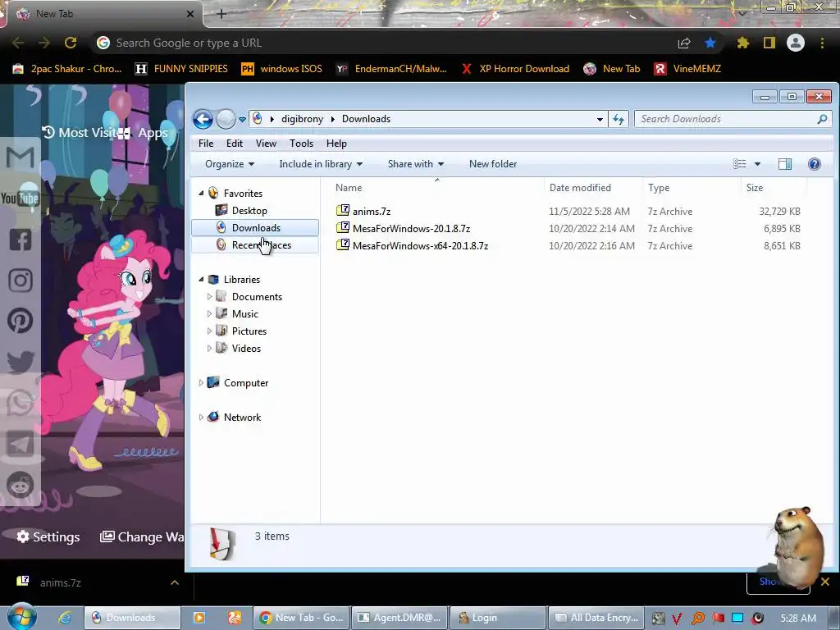Screen dimensions: 840x630
Task: Open XP Horror Download bookmark
Action: click(x=515, y=69)
